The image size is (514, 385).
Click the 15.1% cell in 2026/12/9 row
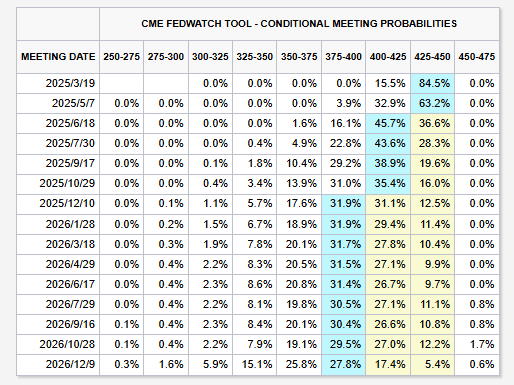pos(255,364)
